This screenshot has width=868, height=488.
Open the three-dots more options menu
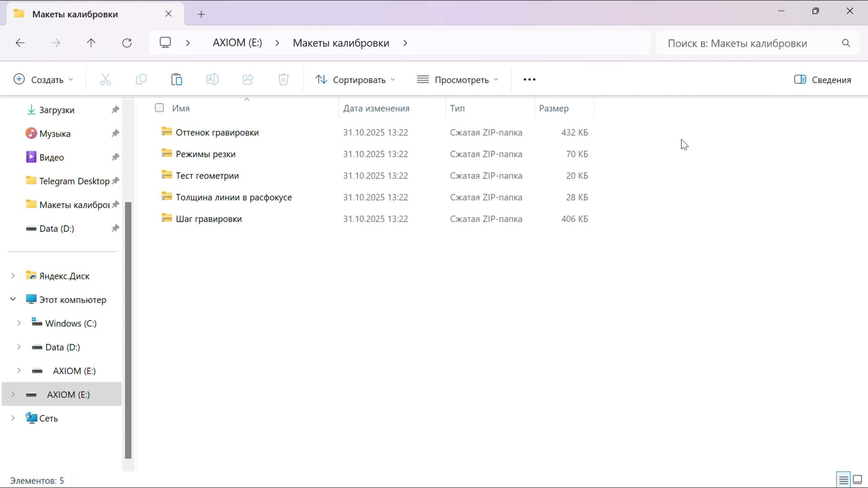(529, 80)
